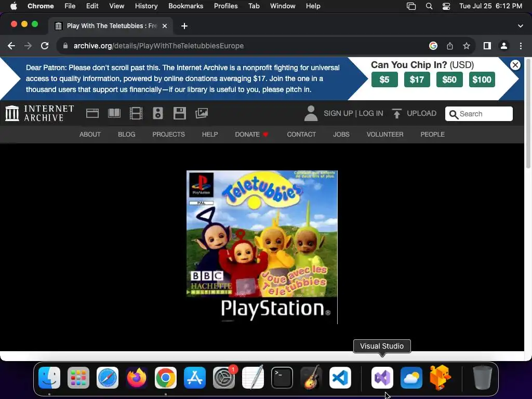Open the BLOG link
Image resolution: width=532 pixels, height=399 pixels.
pos(127,135)
